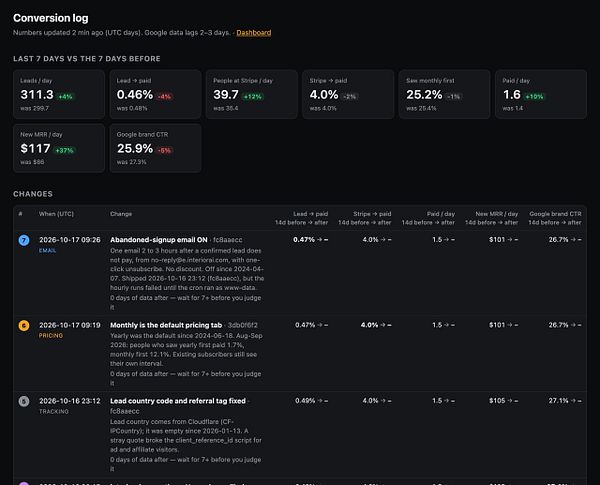Click the +10% badge on Paid / day

pyautogui.click(x=534, y=96)
